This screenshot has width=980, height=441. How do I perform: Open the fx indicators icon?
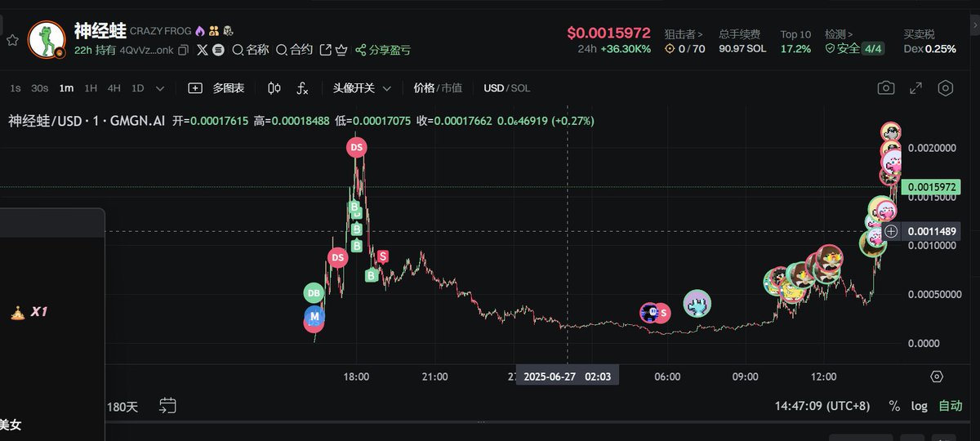[302, 88]
